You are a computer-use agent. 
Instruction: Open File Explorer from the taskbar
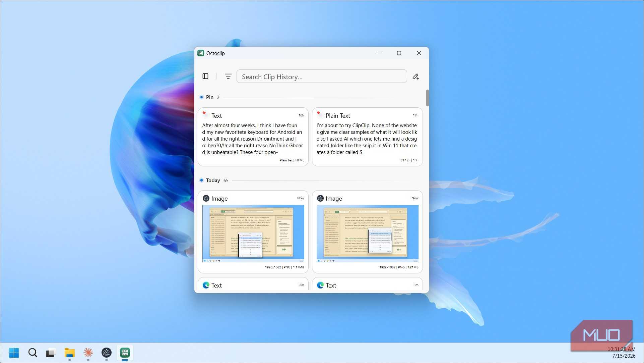coord(69,353)
